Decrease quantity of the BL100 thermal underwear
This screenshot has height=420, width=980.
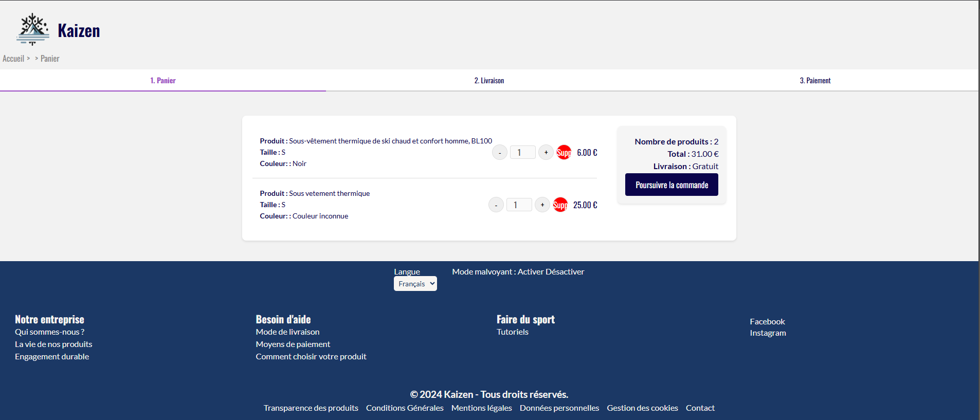coord(499,153)
